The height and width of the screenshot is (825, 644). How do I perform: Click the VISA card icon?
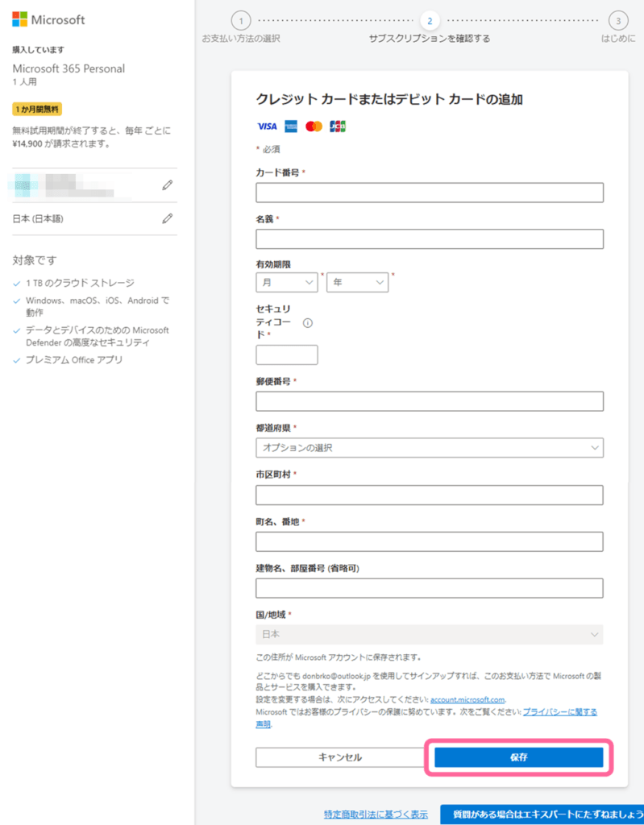(x=267, y=126)
